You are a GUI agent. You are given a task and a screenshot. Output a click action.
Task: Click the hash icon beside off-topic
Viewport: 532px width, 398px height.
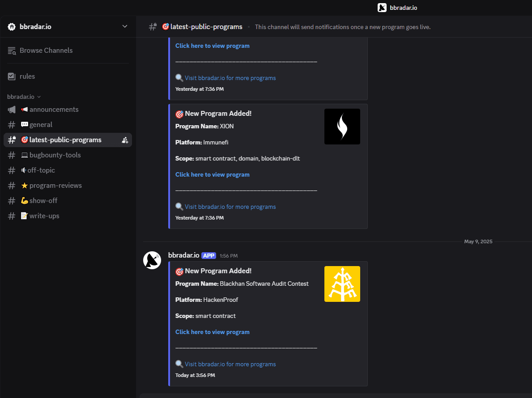(12, 170)
